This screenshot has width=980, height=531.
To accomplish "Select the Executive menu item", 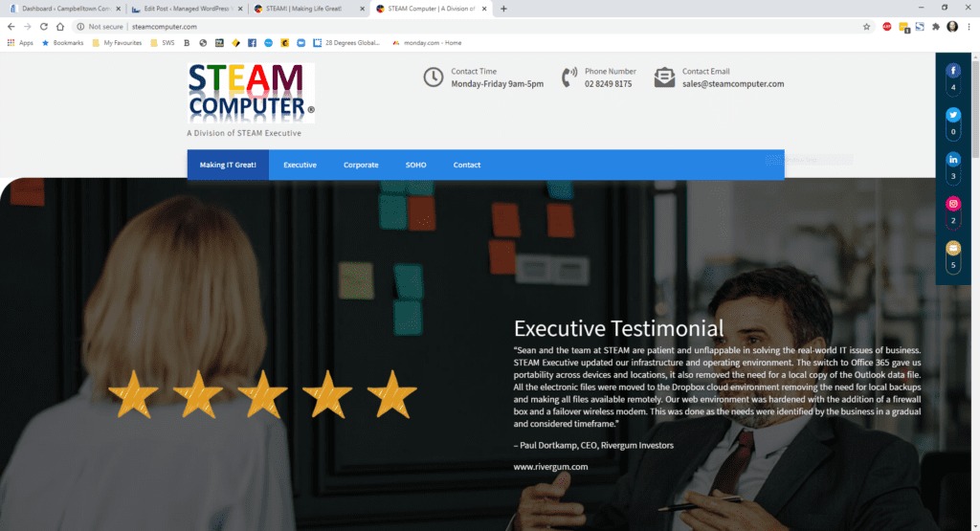I will [300, 165].
